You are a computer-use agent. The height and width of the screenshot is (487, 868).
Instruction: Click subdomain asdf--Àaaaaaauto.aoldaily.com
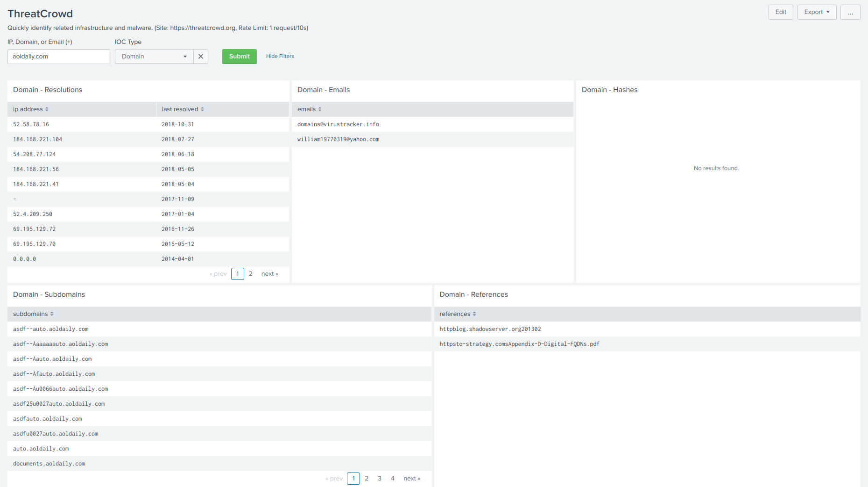[x=60, y=344]
